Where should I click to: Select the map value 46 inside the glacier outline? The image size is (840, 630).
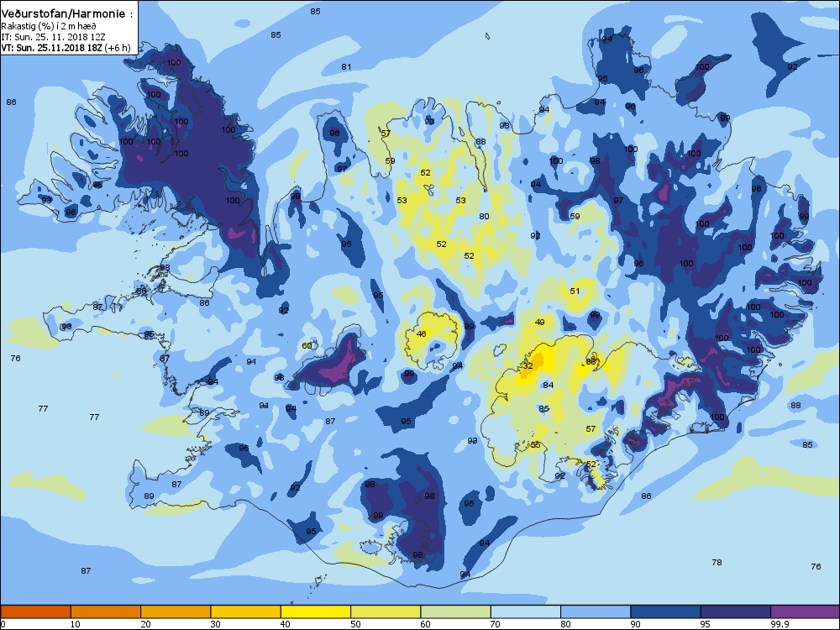coord(422,333)
